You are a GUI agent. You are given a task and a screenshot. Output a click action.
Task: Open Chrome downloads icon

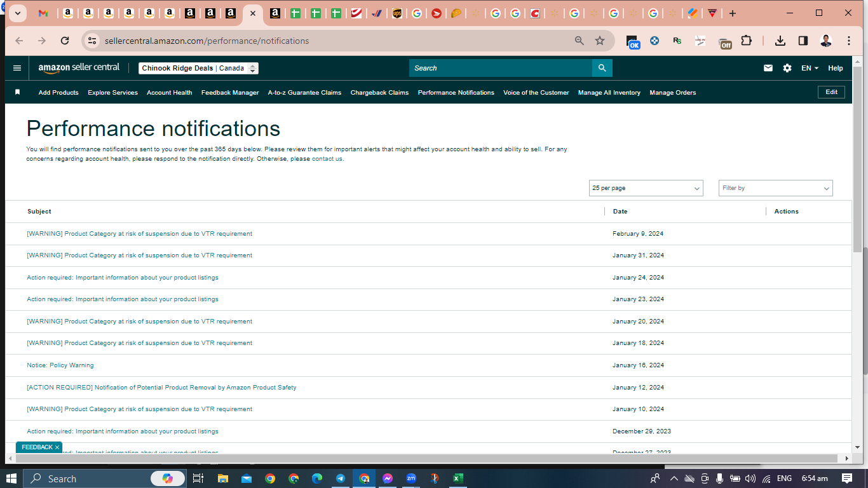[780, 41]
